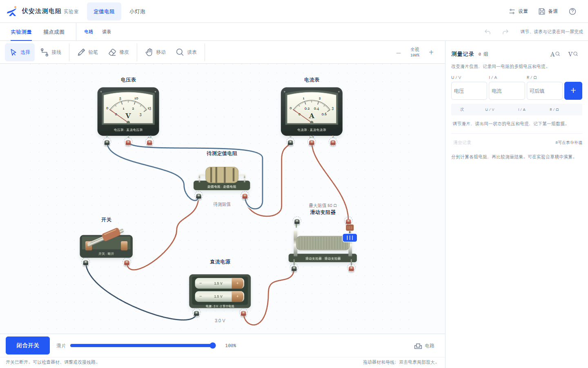Select the 电路 sub-tab
This screenshot has width=588, height=368.
(x=89, y=32)
